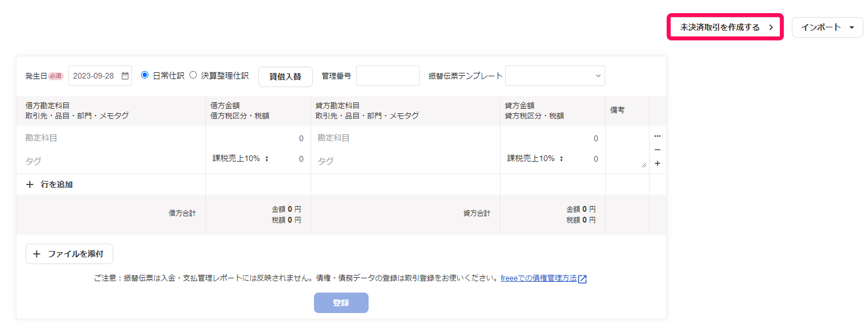The height and width of the screenshot is (325, 868).
Task: Click the 貸方 勘定科目 field
Action: tap(405, 138)
